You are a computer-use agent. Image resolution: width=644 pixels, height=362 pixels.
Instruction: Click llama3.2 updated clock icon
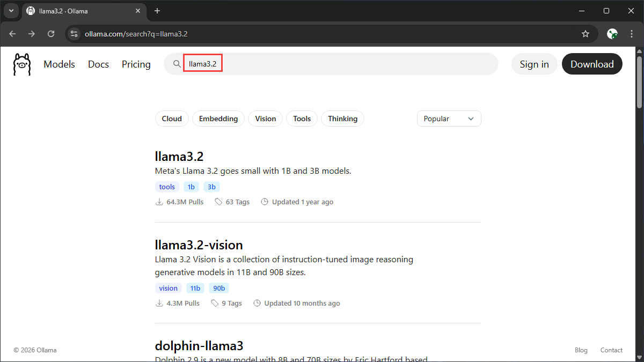[265, 202]
